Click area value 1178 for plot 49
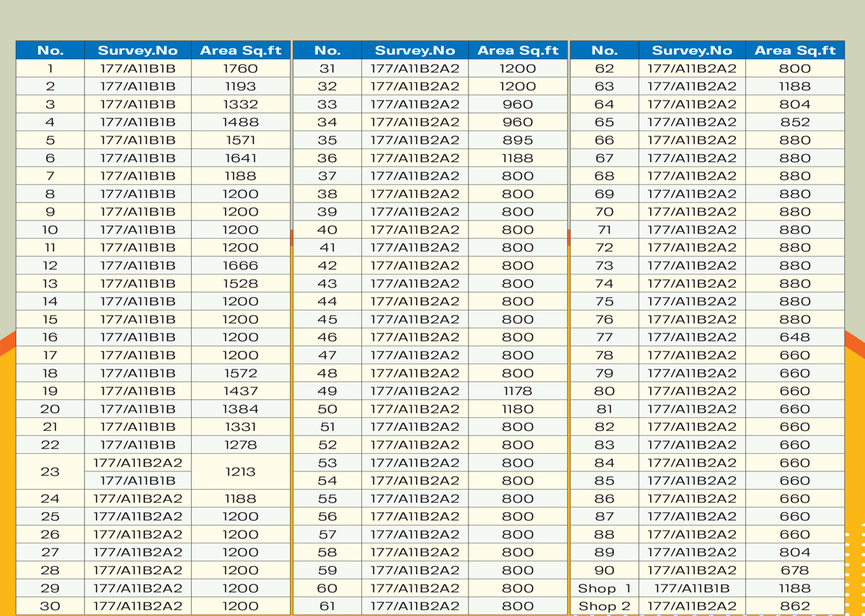The height and width of the screenshot is (616, 865). [518, 391]
